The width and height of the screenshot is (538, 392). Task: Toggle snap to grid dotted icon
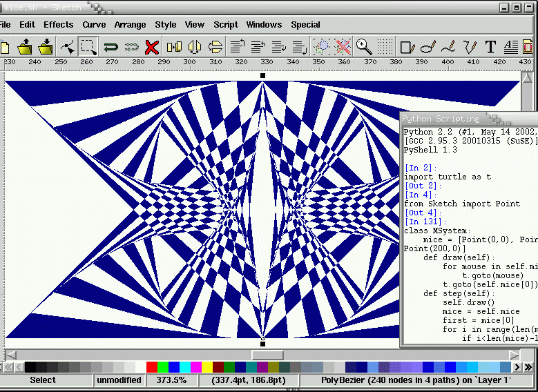(385, 47)
